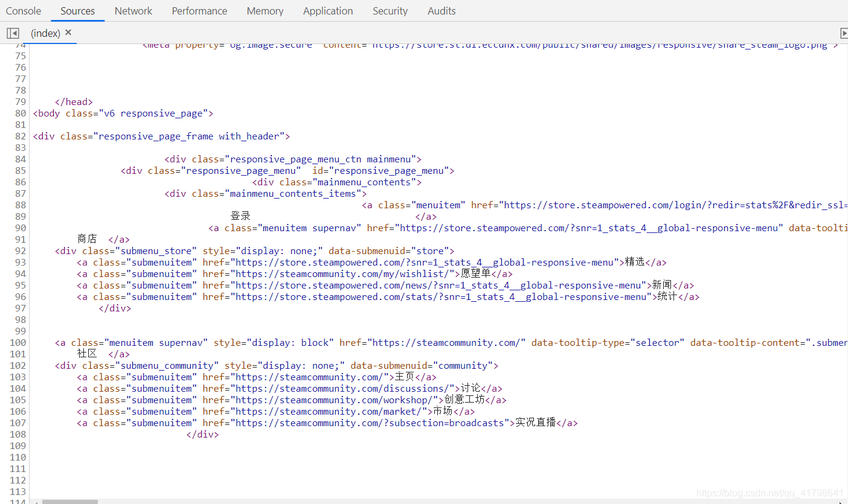848x504 pixels.
Task: Select the Sources tab
Action: click(77, 11)
